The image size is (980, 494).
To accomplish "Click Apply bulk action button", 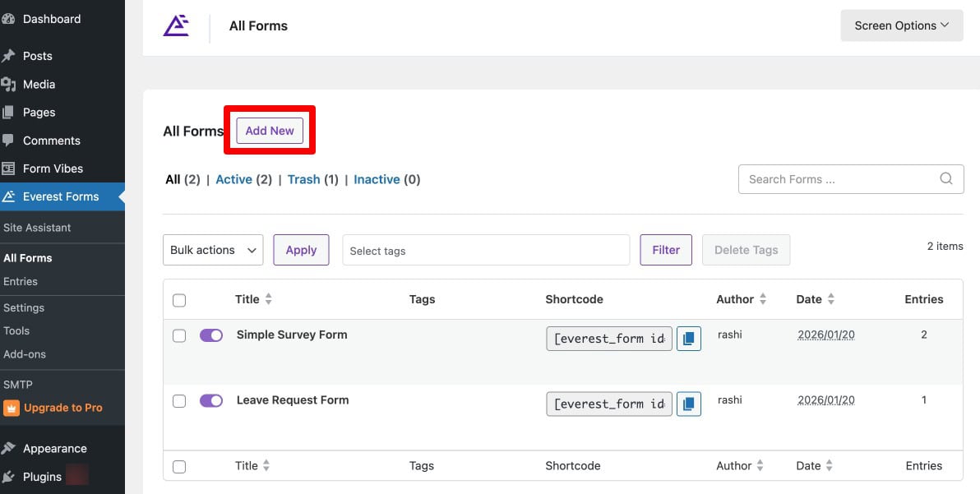I will pos(301,250).
